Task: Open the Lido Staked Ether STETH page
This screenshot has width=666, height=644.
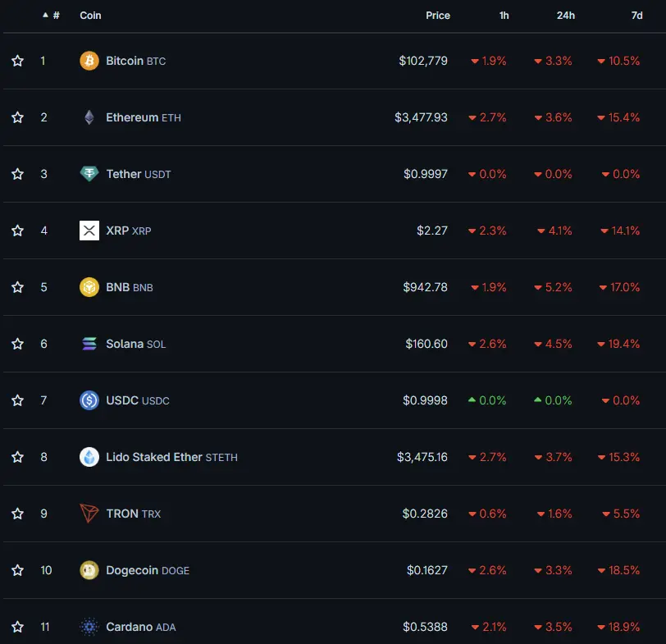Action: [171, 457]
